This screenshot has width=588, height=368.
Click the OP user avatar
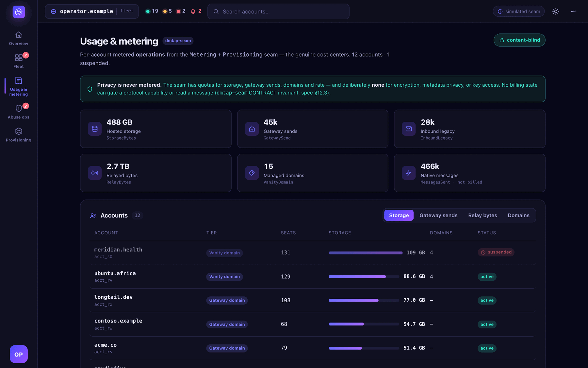click(x=19, y=354)
